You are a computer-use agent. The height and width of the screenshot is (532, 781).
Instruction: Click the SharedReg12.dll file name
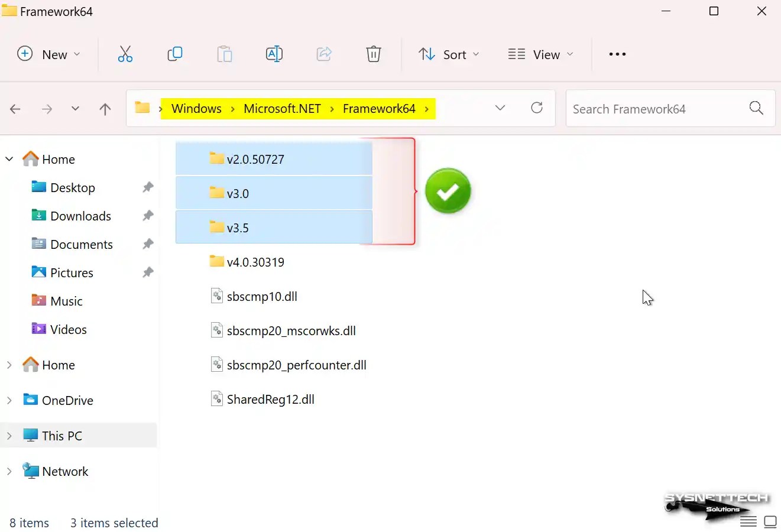pyautogui.click(x=271, y=399)
